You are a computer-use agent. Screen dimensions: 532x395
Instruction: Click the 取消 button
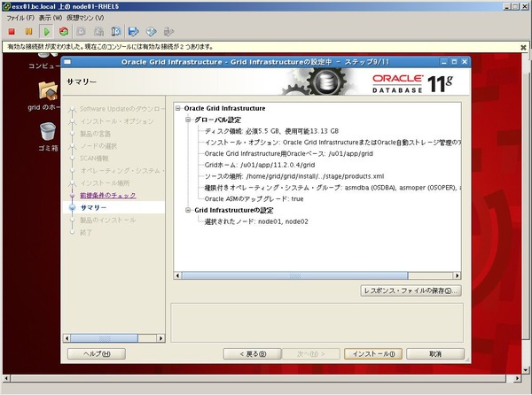tap(435, 353)
